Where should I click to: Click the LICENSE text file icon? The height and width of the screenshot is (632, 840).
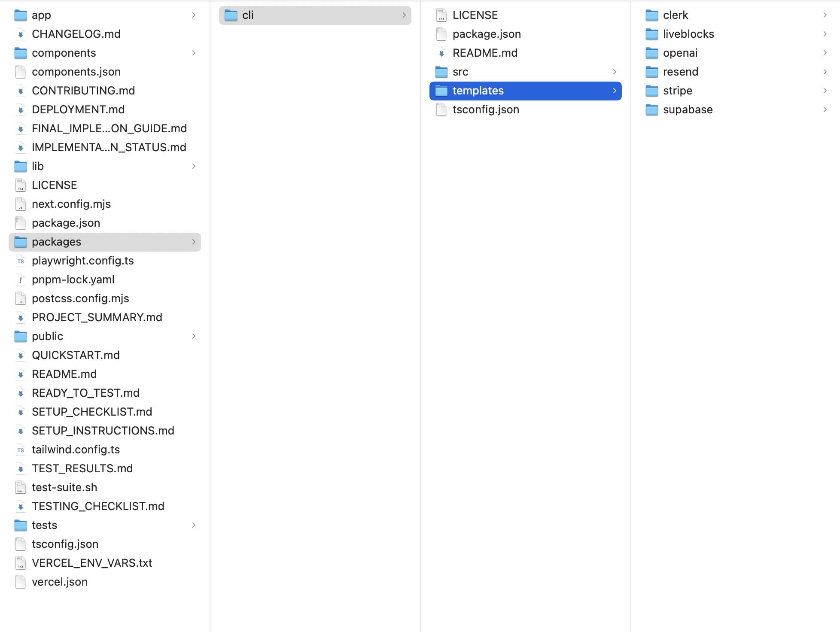tap(20, 185)
